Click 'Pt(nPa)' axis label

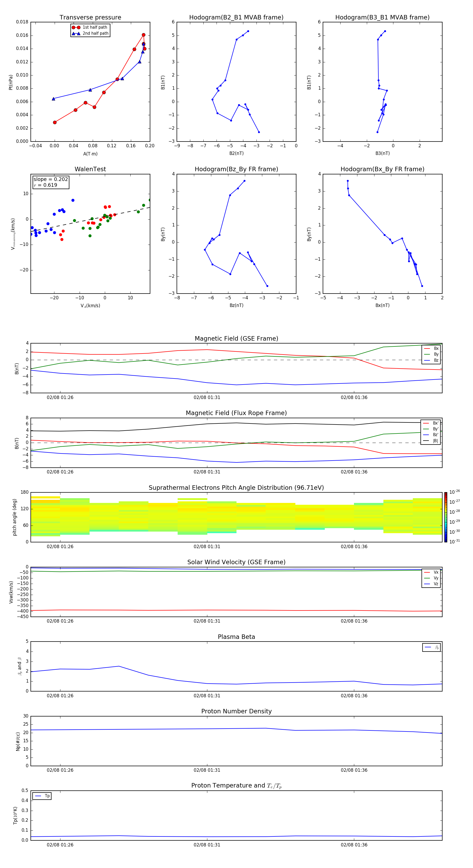(11, 82)
